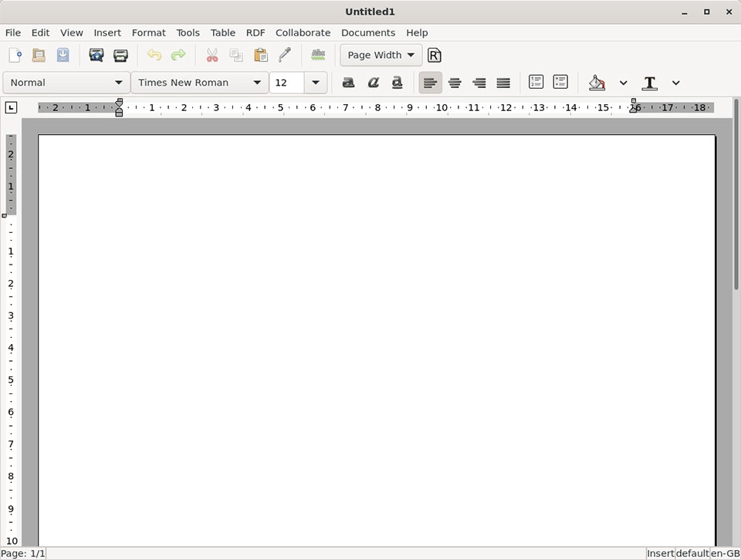Select the Format Painter tool
This screenshot has height=560, width=741.
point(285,55)
